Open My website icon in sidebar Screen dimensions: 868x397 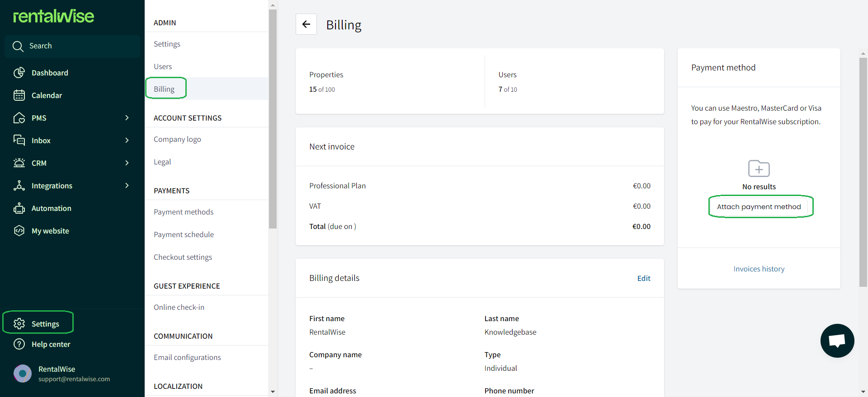pyautogui.click(x=19, y=231)
